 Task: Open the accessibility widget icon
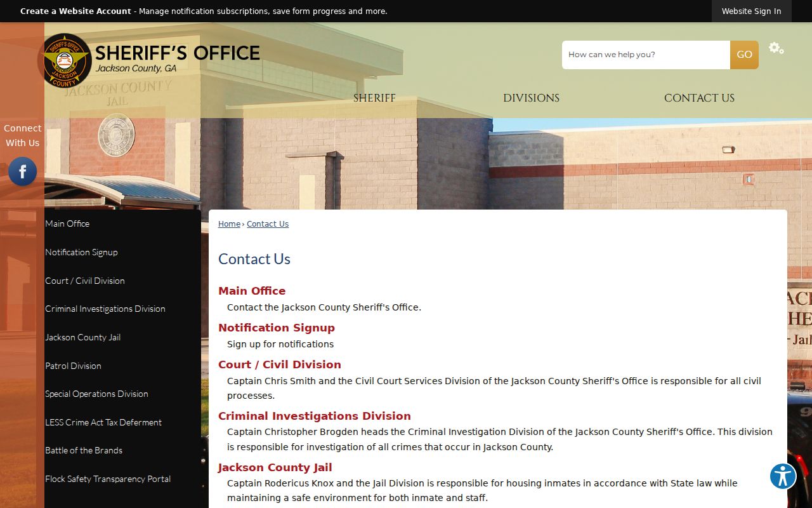783,476
